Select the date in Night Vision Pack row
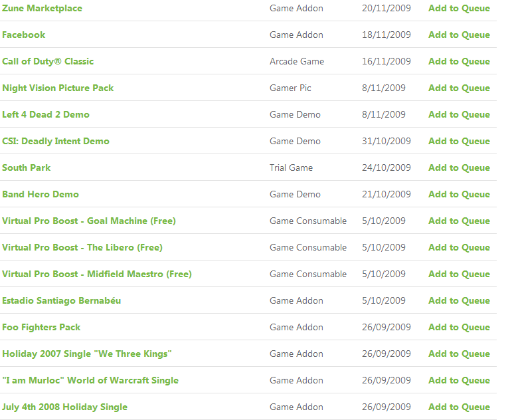This screenshot has height=420, width=514. click(x=384, y=88)
